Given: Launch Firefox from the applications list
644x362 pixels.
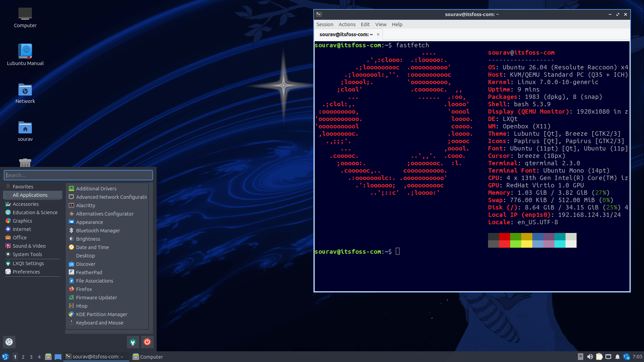Looking at the screenshot, I should coord(84,289).
